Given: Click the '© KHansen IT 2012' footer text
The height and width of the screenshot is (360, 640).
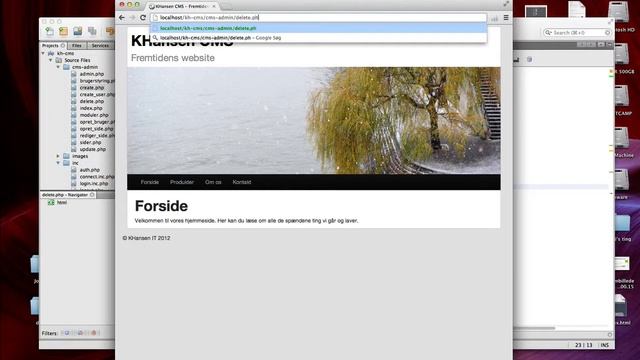Looking at the screenshot, I should coord(147,238).
